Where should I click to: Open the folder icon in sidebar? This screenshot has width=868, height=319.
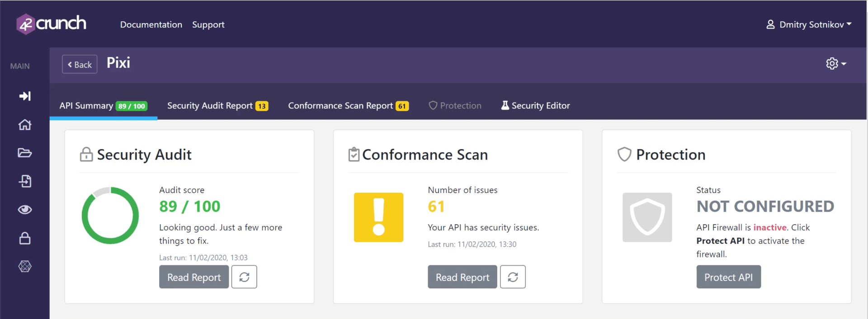click(25, 153)
